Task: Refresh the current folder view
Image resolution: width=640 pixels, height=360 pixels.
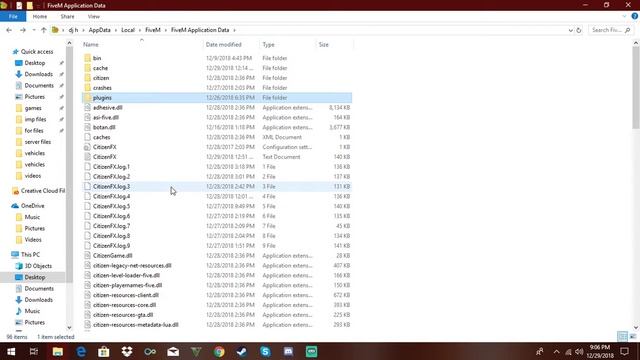Action: coord(578,30)
